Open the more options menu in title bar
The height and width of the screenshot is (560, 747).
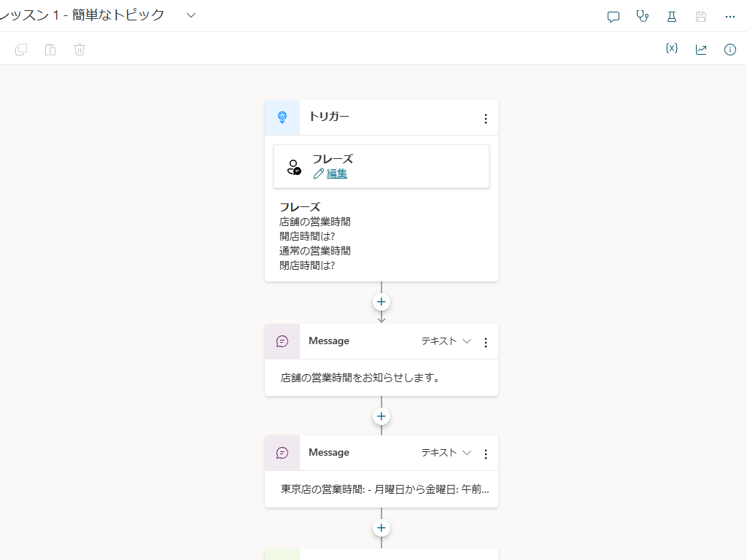pyautogui.click(x=730, y=16)
